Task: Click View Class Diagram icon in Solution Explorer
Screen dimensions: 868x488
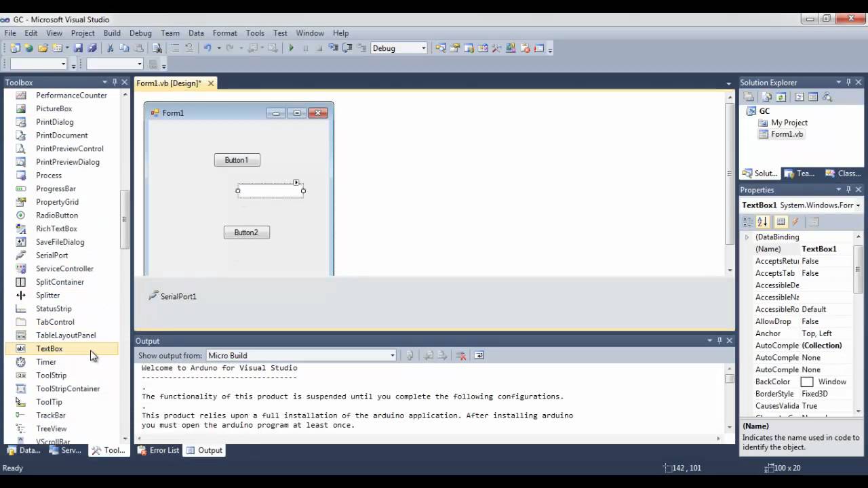Action: [827, 97]
